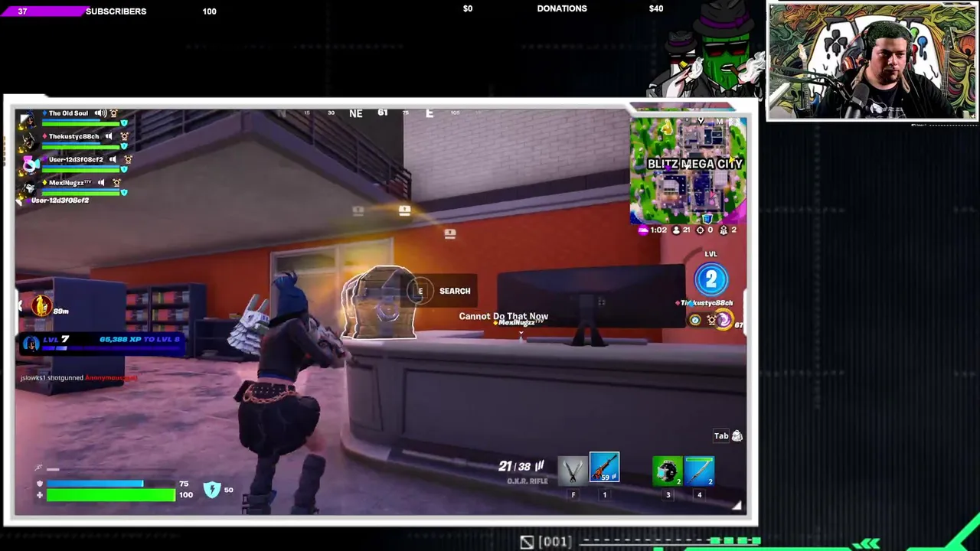Open the backpack inventory icon next to Tab
This screenshot has height=551, width=980.
737,436
